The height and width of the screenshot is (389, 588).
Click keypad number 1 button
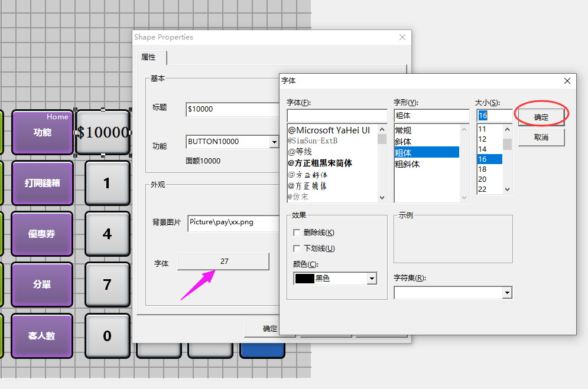[107, 183]
